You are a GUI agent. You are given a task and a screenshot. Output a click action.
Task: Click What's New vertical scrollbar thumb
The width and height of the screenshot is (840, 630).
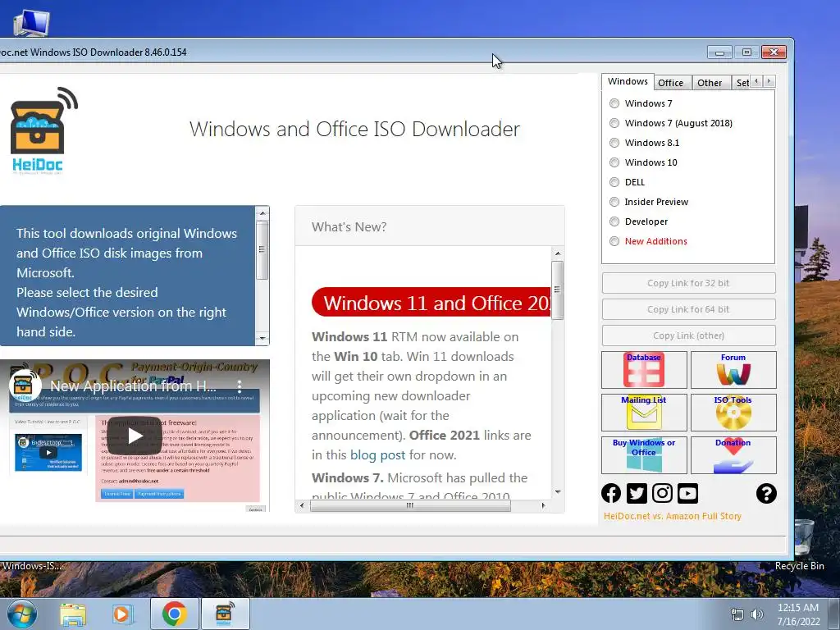point(558,290)
